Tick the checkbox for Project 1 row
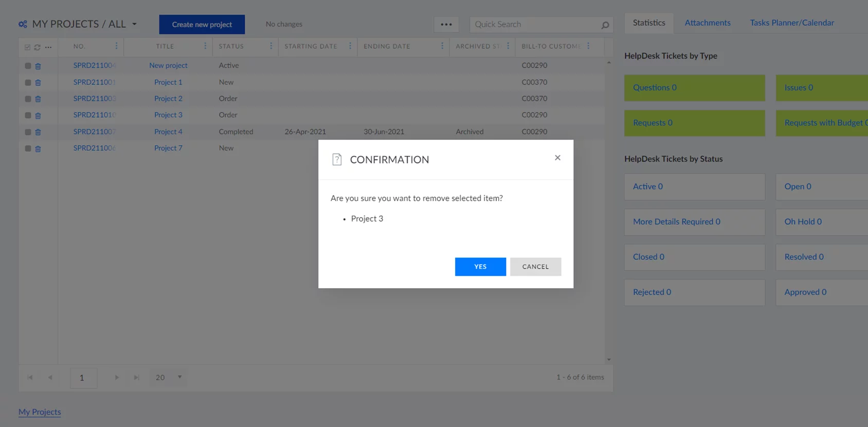The height and width of the screenshot is (427, 868). point(28,82)
